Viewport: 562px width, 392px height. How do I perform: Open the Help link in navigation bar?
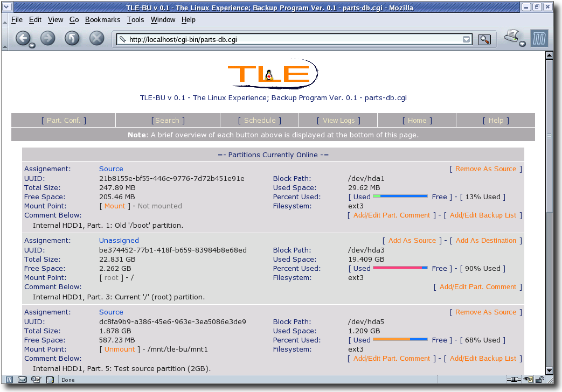pyautogui.click(x=496, y=121)
